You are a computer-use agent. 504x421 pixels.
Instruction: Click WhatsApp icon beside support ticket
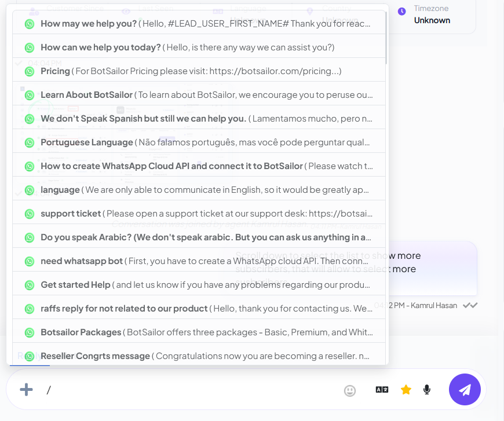(30, 214)
